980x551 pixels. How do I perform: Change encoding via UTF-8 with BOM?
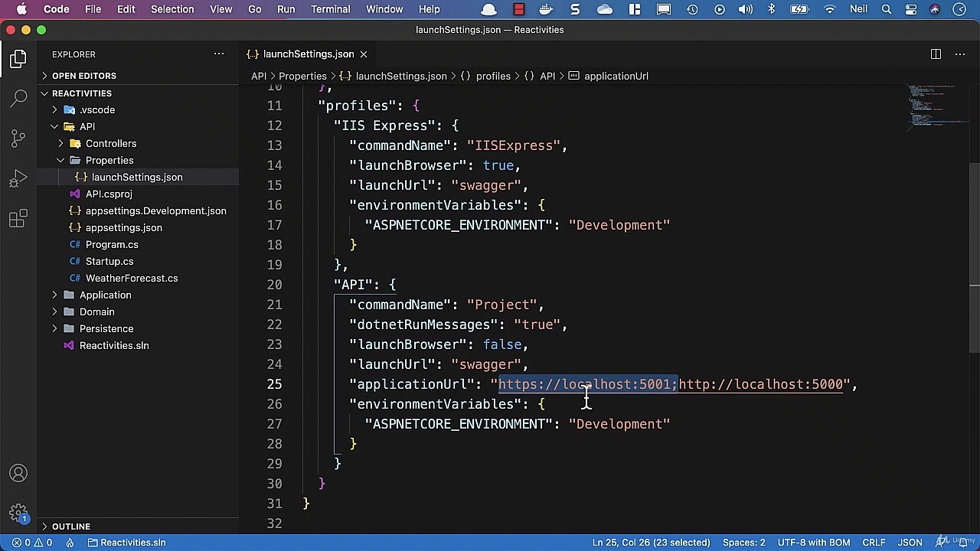[813, 543]
